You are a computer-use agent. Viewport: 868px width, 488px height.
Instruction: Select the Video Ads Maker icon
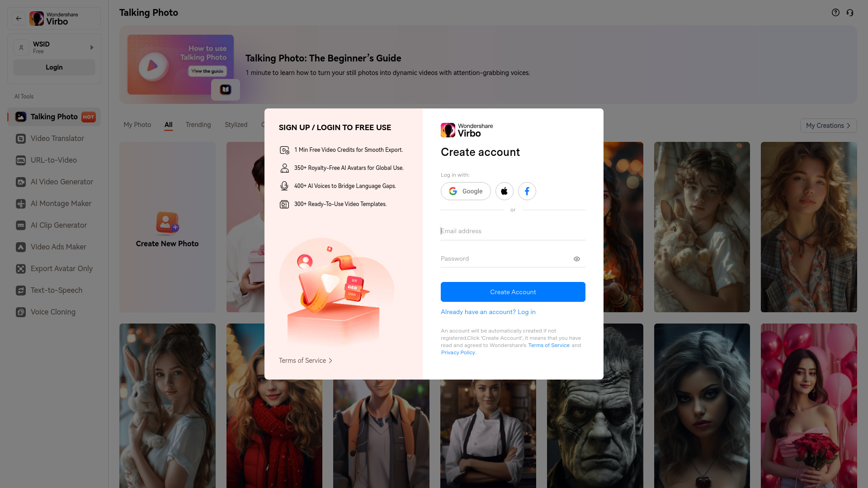(x=21, y=247)
